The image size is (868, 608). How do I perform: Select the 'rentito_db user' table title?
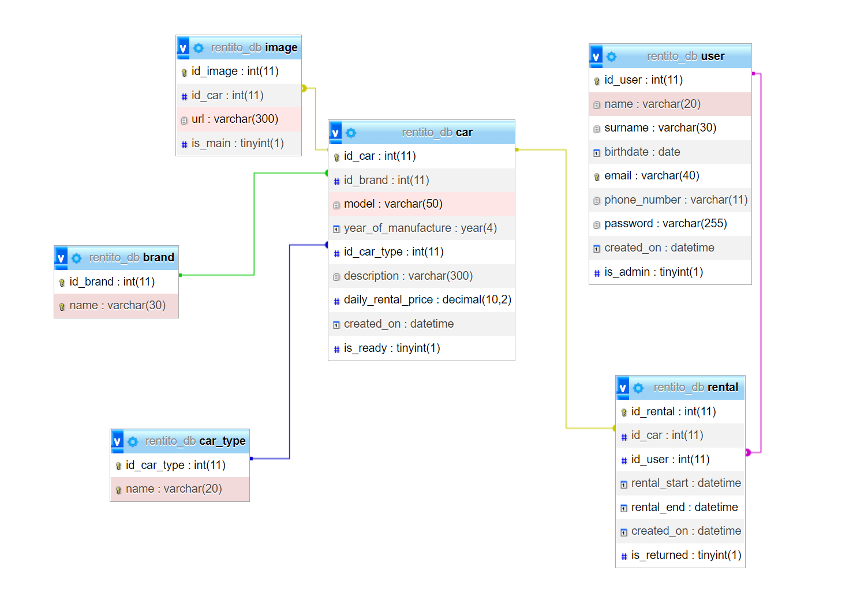pos(686,56)
